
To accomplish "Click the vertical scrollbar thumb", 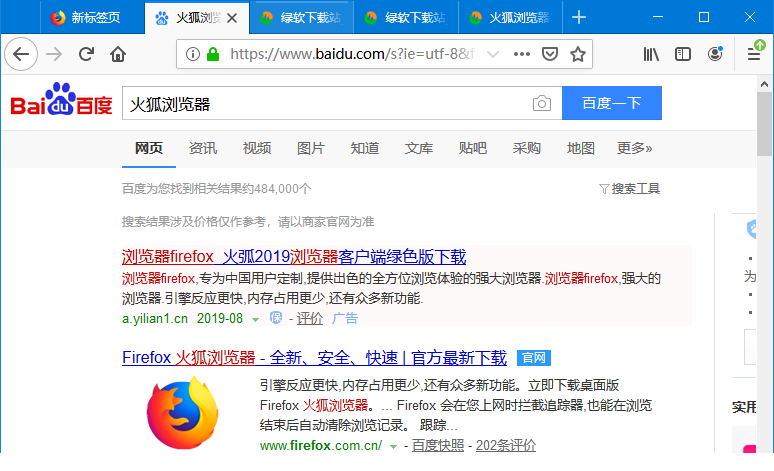I will click(765, 123).
